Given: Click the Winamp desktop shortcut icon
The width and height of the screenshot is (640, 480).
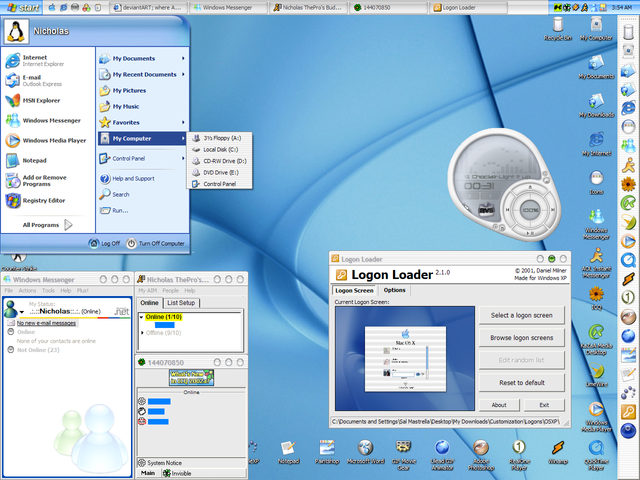Looking at the screenshot, I should pos(558,449).
